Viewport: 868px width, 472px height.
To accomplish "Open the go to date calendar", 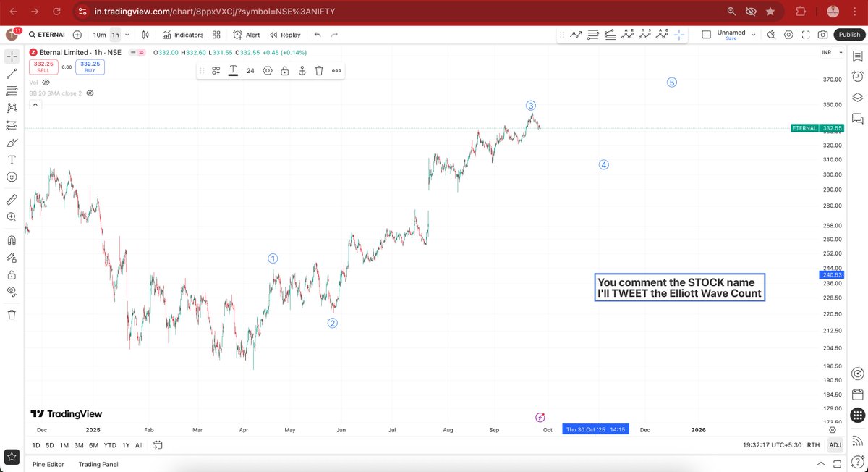I will point(158,445).
